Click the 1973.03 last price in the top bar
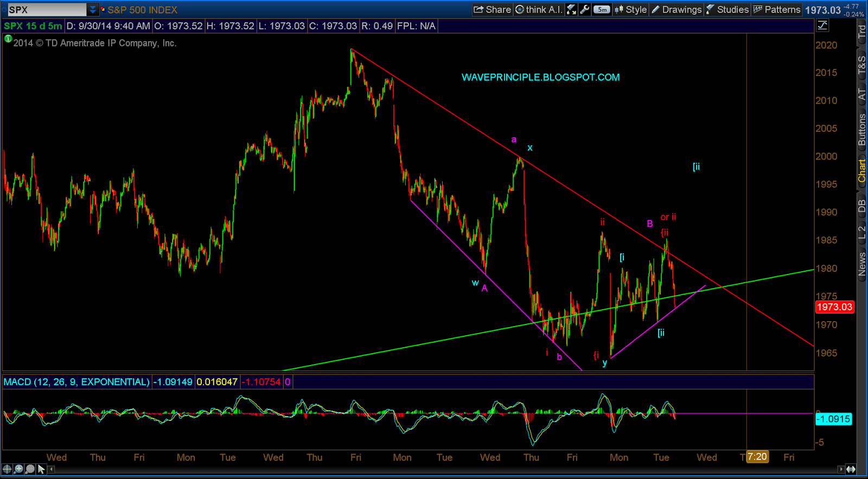The height and width of the screenshot is (479, 868). 822,10
